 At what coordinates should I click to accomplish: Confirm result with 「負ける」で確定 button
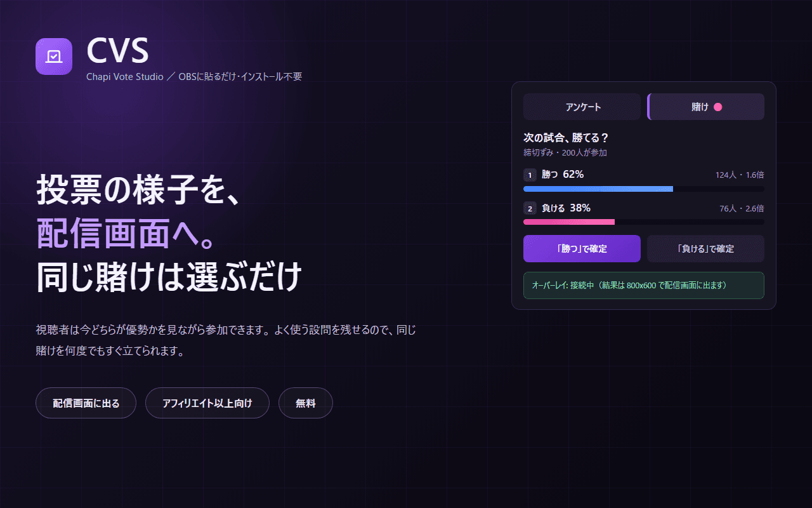pos(705,248)
